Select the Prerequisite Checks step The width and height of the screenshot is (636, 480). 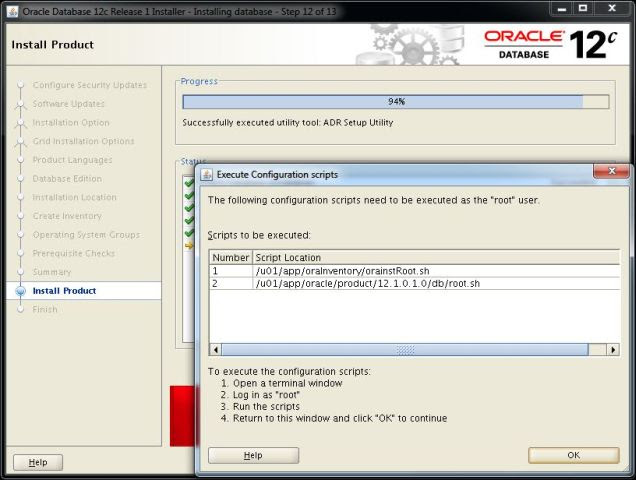pos(73,253)
